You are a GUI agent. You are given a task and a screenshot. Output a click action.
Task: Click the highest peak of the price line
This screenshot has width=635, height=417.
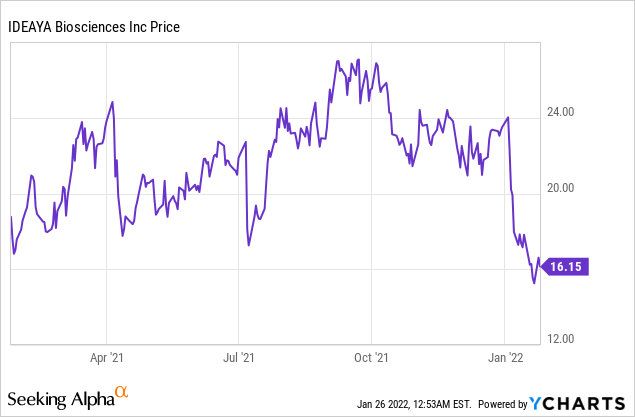coord(338,60)
